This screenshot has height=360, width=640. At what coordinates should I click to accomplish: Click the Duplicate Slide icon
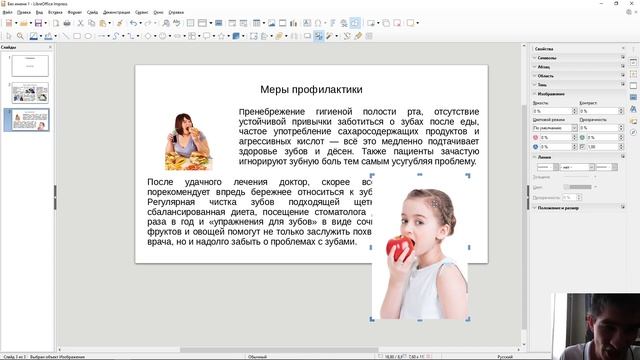click(x=386, y=23)
